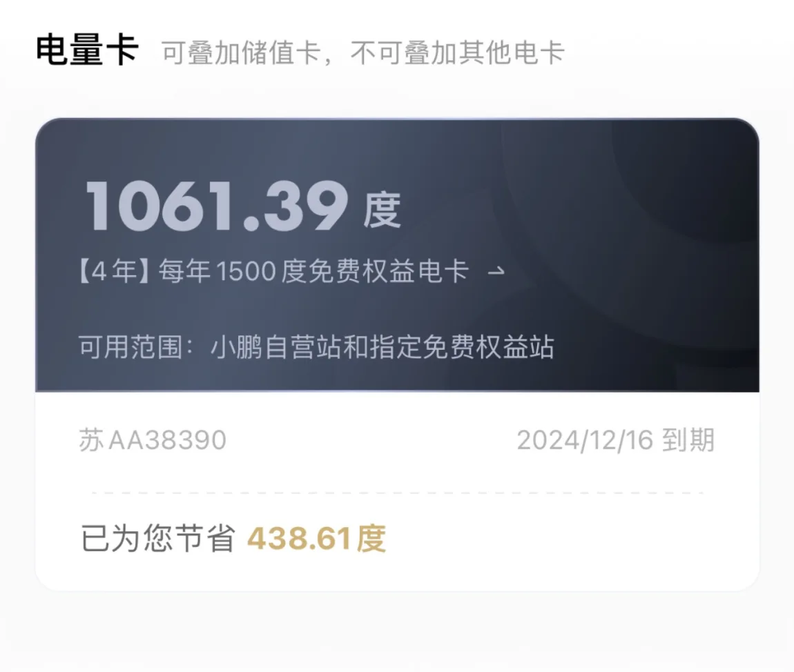This screenshot has width=794, height=672.
Task: Tap the 到期 label after the date
Action: click(x=688, y=440)
